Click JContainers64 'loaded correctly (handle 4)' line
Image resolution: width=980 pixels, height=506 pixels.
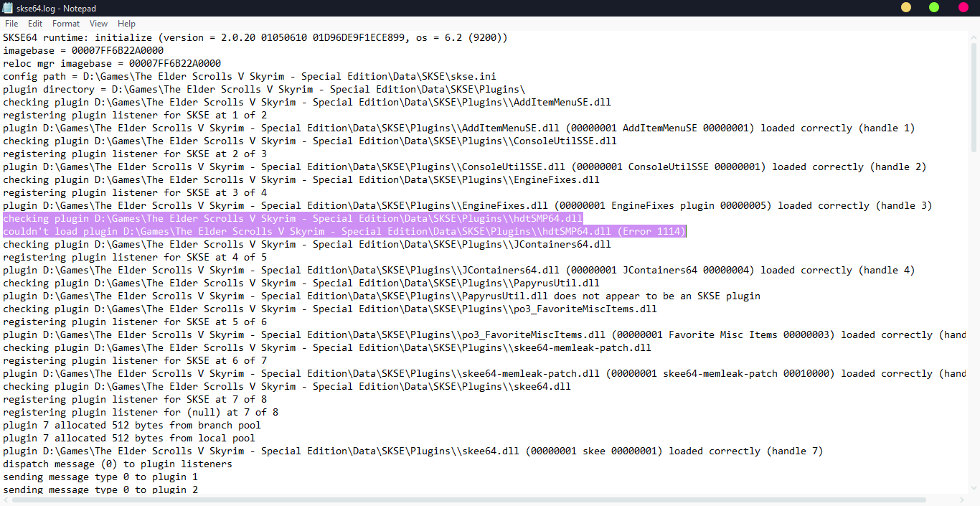(x=459, y=270)
